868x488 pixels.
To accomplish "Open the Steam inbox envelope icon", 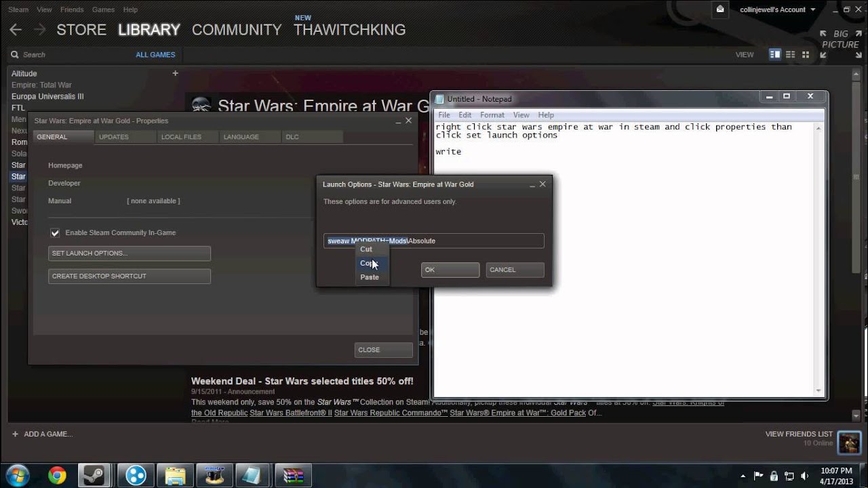I will pyautogui.click(x=719, y=9).
